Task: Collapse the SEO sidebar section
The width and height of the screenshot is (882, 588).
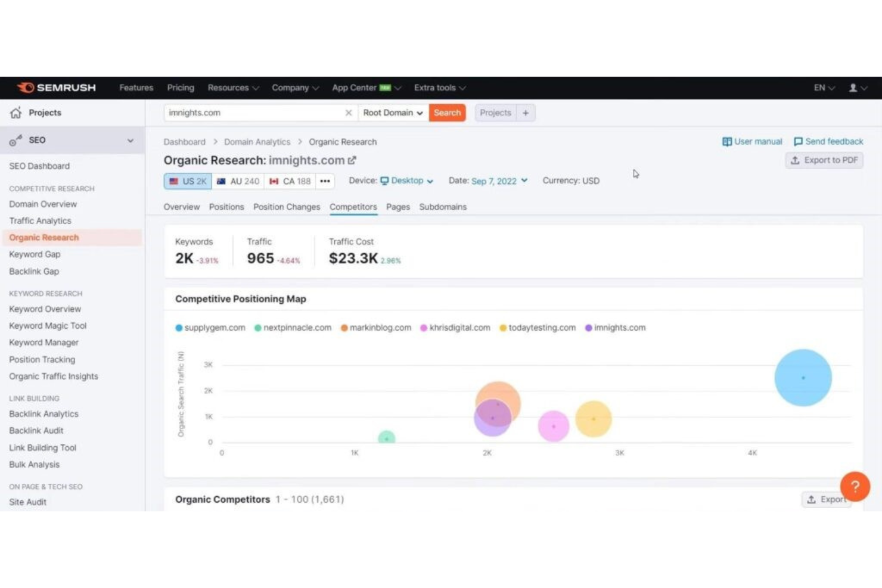Action: tap(131, 141)
